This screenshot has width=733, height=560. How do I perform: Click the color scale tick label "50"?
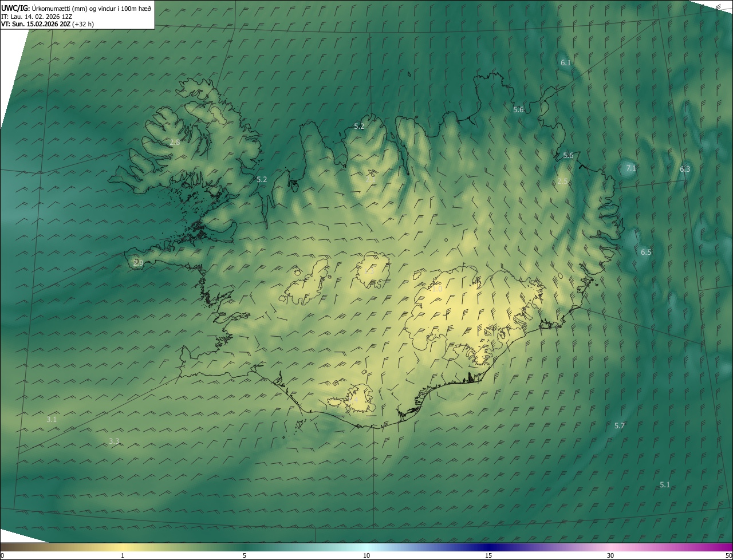point(728,555)
